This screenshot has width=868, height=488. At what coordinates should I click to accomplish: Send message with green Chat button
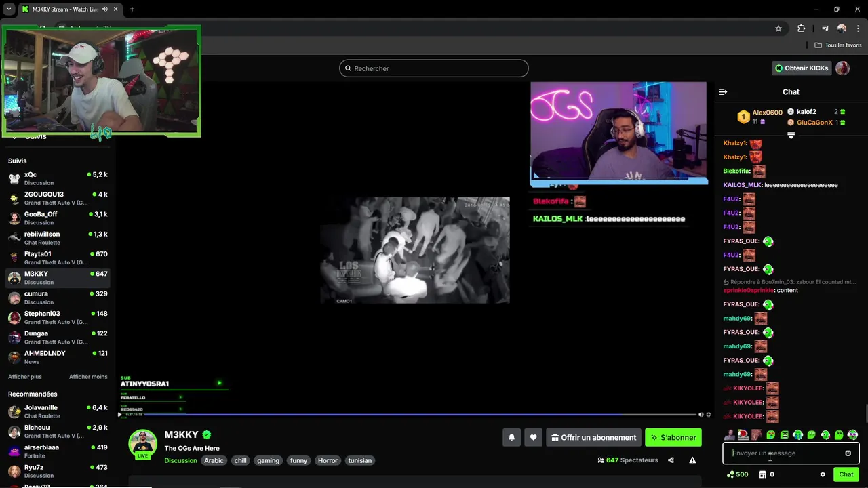[x=846, y=474]
